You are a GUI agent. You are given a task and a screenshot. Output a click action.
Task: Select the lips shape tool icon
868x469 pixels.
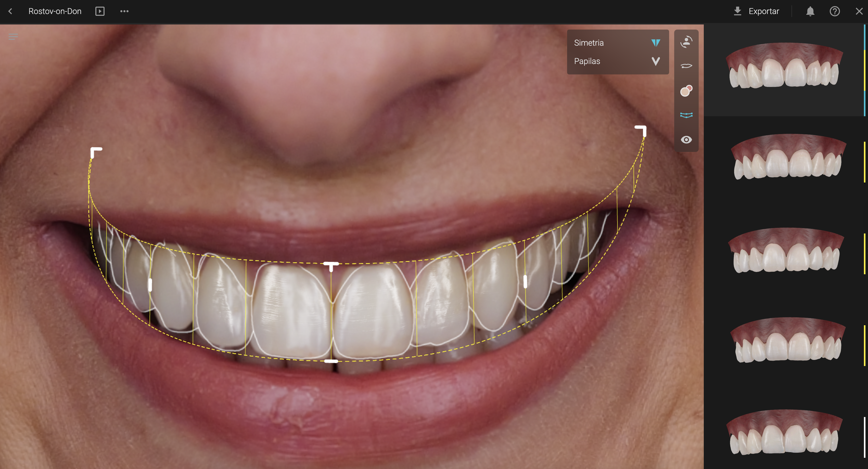686,66
